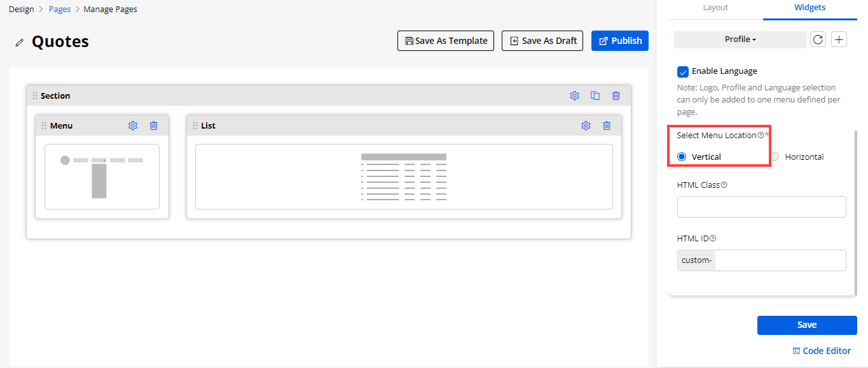Open the Code Editor link
The height and width of the screenshot is (368, 868).
(822, 351)
